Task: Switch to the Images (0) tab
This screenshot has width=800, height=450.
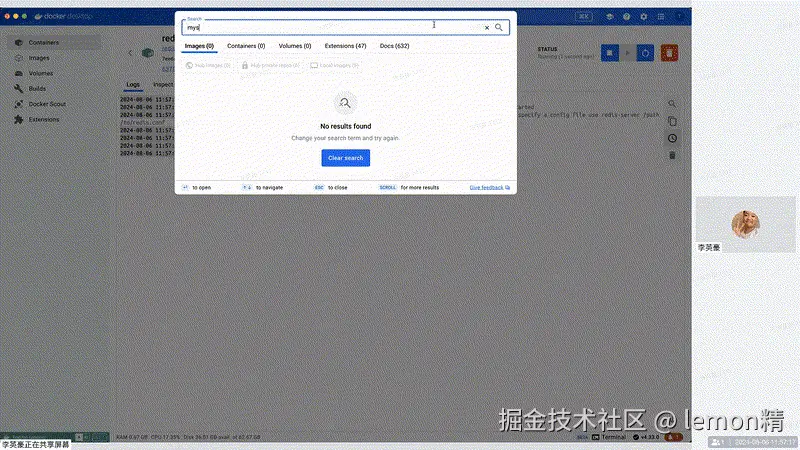Action: click(199, 46)
